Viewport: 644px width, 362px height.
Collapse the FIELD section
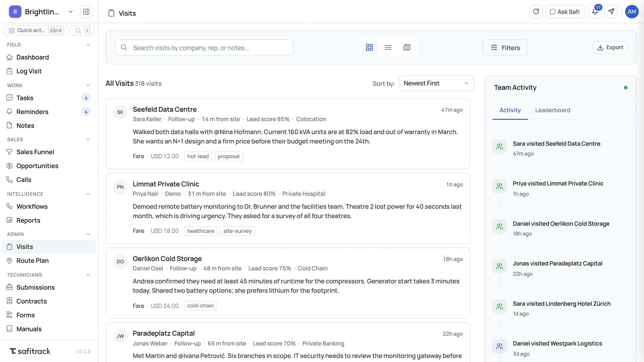point(88,45)
